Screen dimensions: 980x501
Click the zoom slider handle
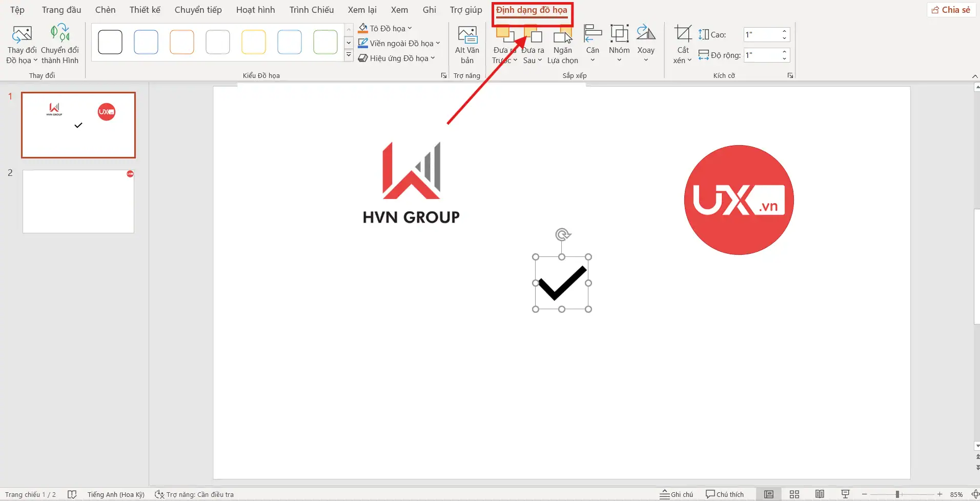click(897, 494)
